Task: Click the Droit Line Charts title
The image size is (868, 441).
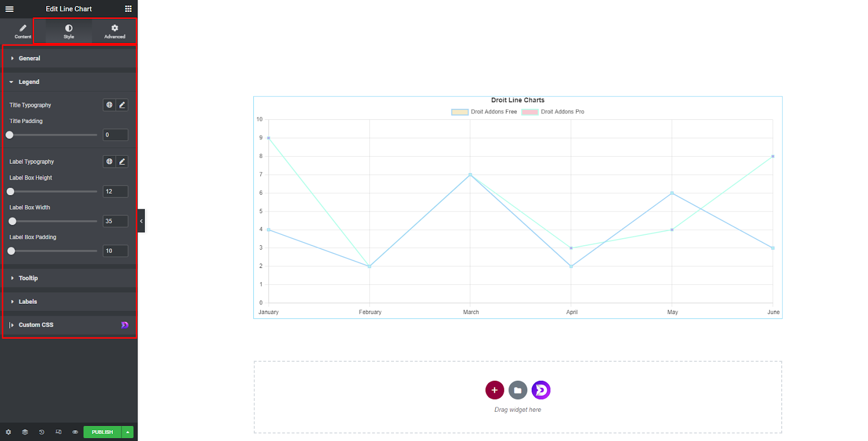Action: point(518,100)
